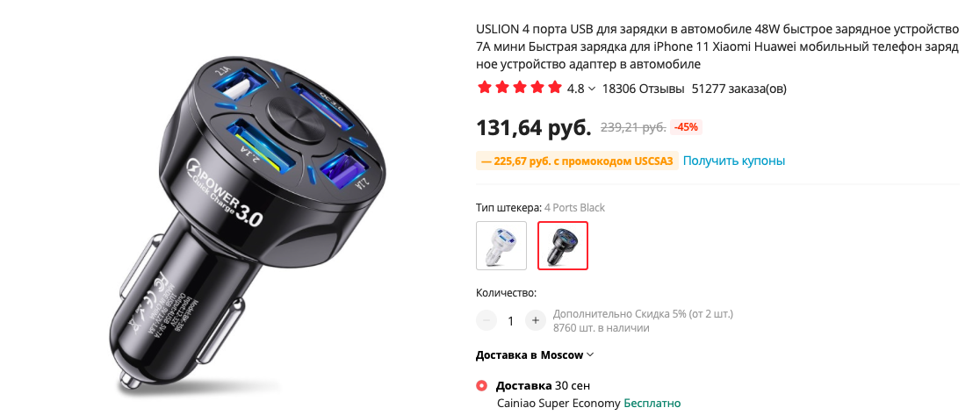This screenshot has width=980, height=415.
Task: Click the 51277 заказа(ов) orders text
Action: [x=739, y=89]
